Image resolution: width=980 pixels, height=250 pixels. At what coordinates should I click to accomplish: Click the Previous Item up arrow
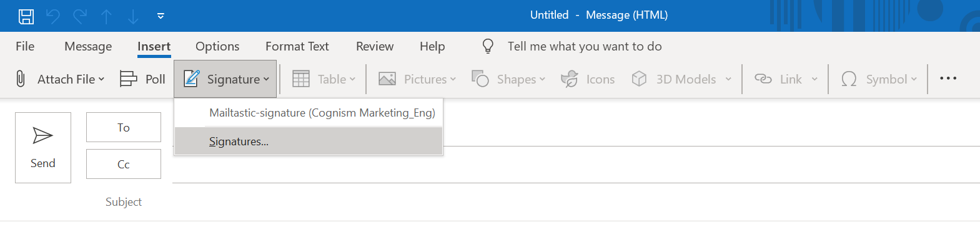coord(107,16)
